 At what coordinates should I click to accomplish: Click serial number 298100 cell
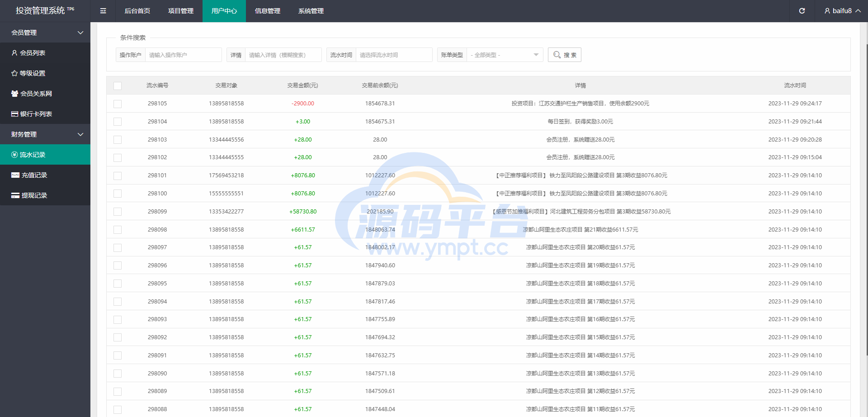[x=157, y=194]
